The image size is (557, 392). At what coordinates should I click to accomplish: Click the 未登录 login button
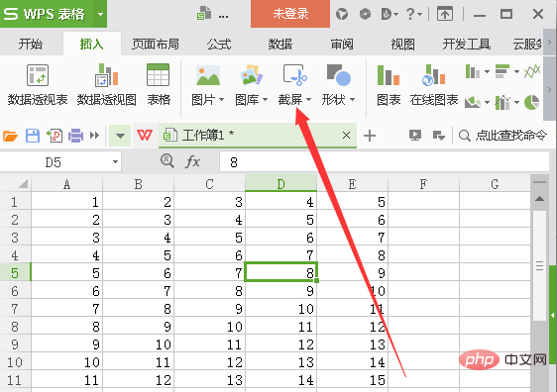point(290,14)
